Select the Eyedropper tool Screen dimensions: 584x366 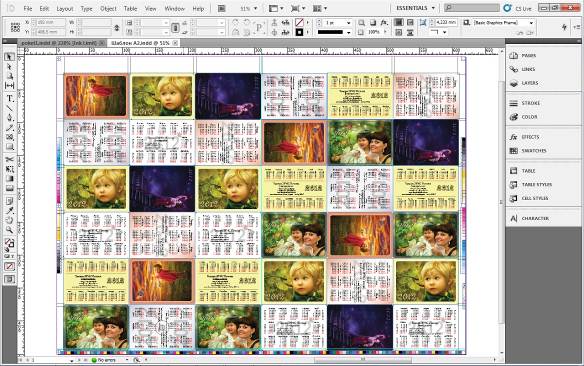click(x=9, y=210)
